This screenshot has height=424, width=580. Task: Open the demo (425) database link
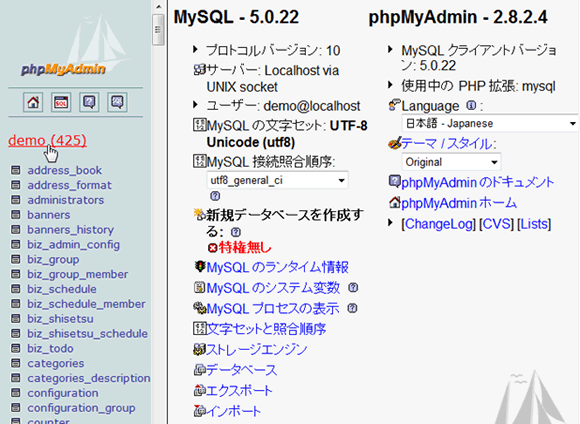(x=47, y=140)
